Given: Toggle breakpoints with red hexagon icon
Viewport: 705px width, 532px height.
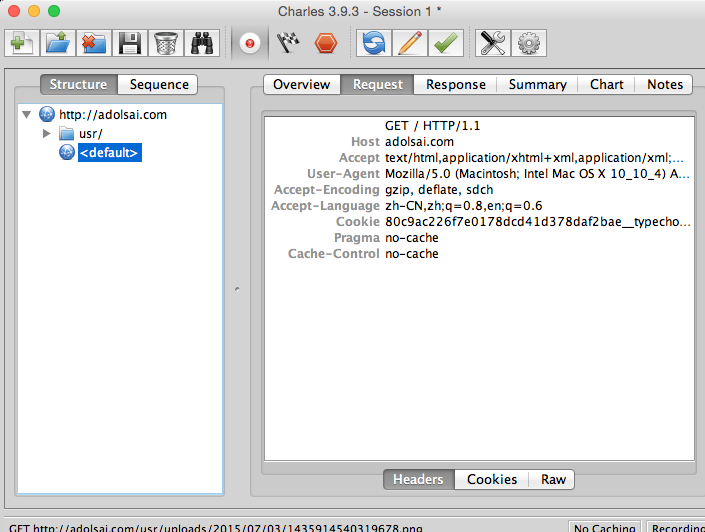Looking at the screenshot, I should click(x=326, y=43).
